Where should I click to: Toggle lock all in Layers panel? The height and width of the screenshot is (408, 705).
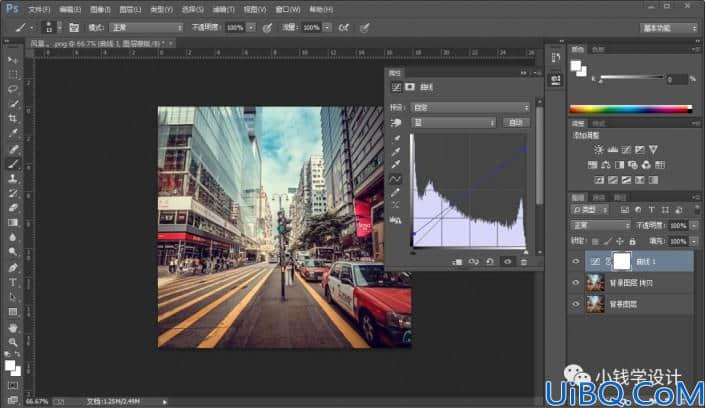click(632, 242)
